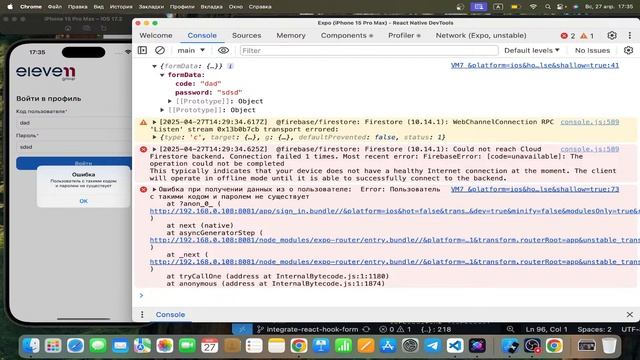
Task: Open console.js:589 link on the Firestore error row
Action: pyautogui.click(x=589, y=149)
